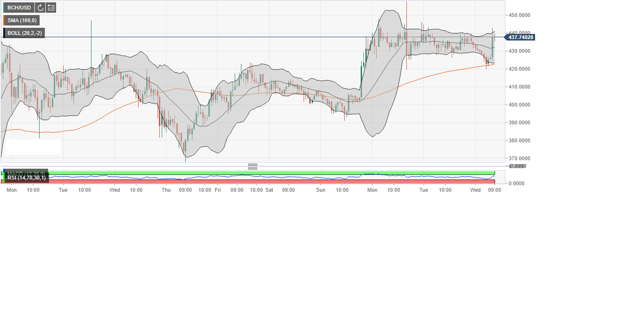The width and height of the screenshot is (644, 335).
Task: Click the 430.0000 price axis label
Action: 520,51
